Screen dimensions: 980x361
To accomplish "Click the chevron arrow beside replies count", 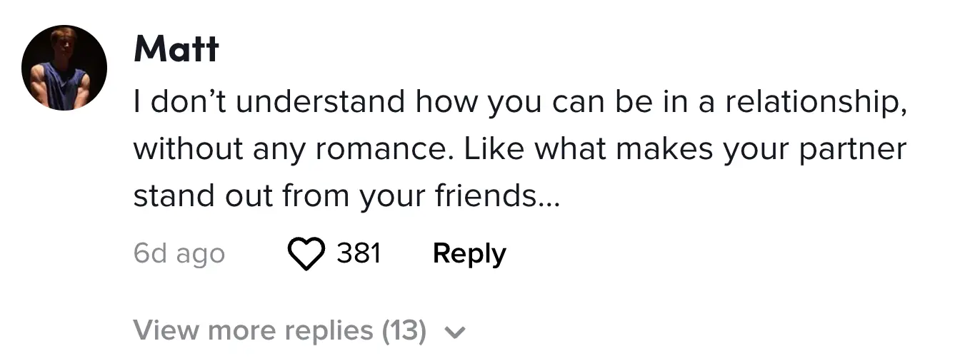I will tap(455, 332).
